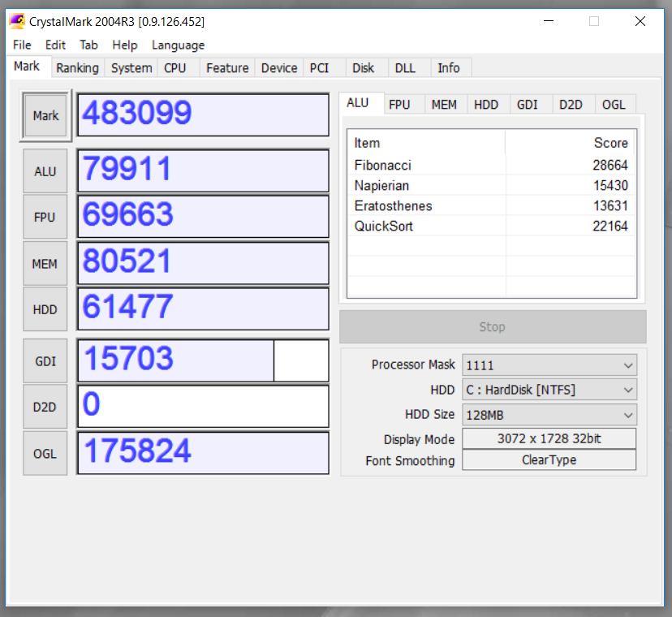Image resolution: width=672 pixels, height=617 pixels.
Task: Run the ALU benchmark button
Action: [x=45, y=171]
